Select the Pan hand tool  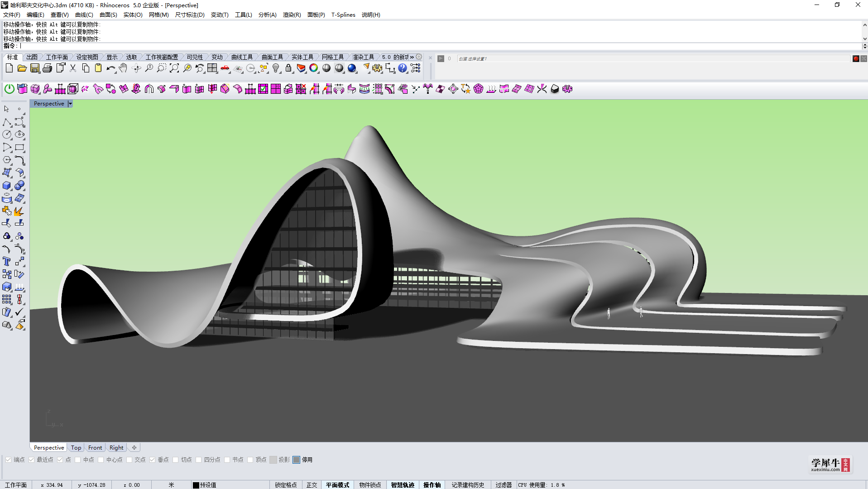point(123,68)
